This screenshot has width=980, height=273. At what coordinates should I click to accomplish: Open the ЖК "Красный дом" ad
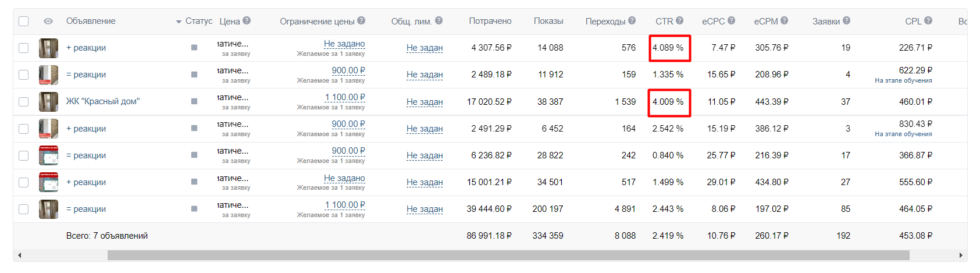click(x=103, y=101)
